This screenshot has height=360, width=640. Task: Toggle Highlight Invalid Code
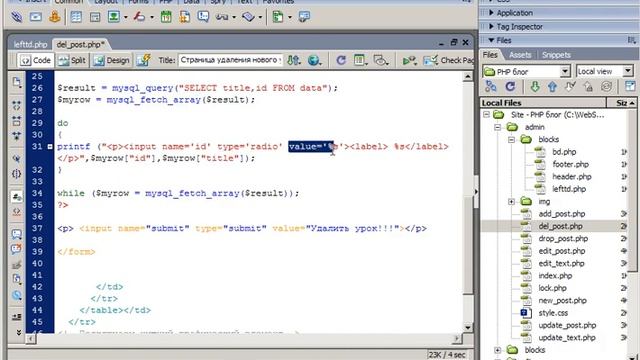[17, 212]
